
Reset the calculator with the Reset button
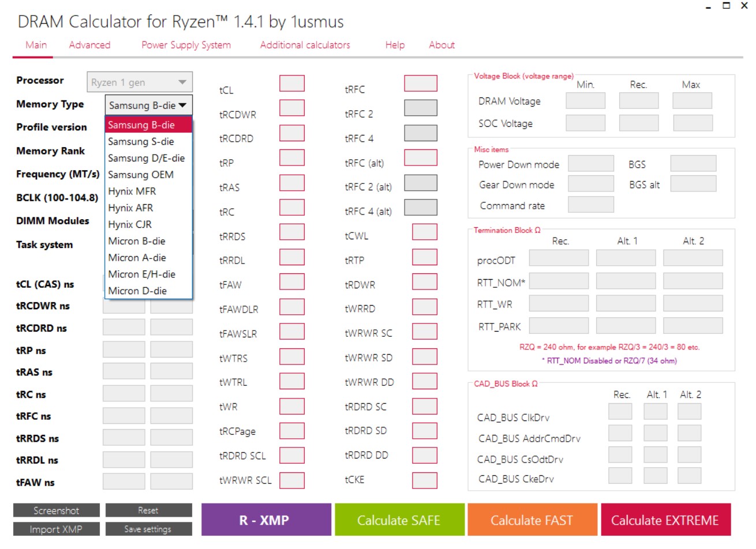[148, 510]
